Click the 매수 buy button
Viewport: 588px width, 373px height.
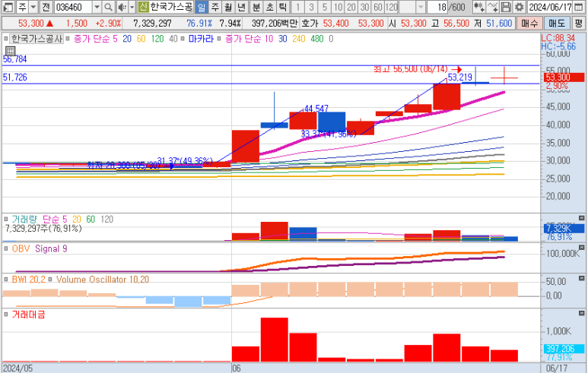529,24
